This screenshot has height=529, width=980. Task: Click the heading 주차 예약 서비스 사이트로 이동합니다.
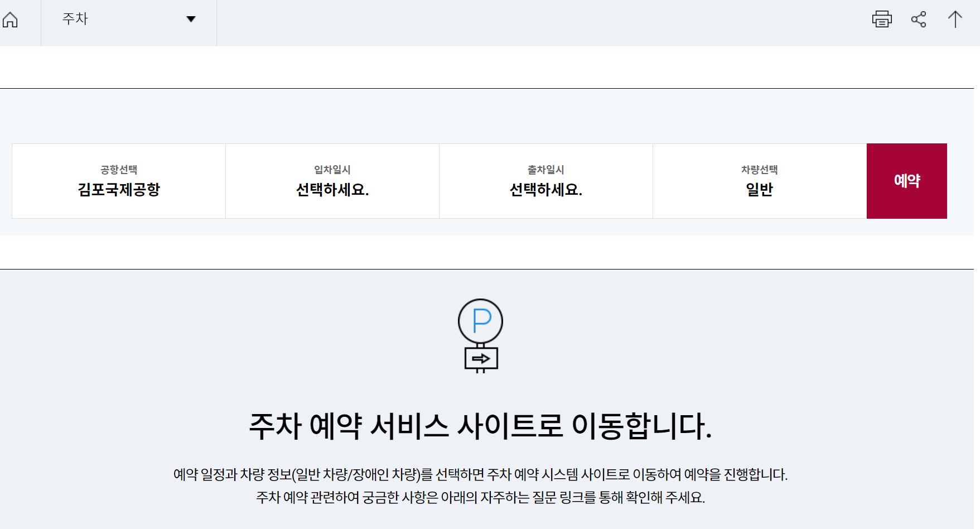[480, 426]
